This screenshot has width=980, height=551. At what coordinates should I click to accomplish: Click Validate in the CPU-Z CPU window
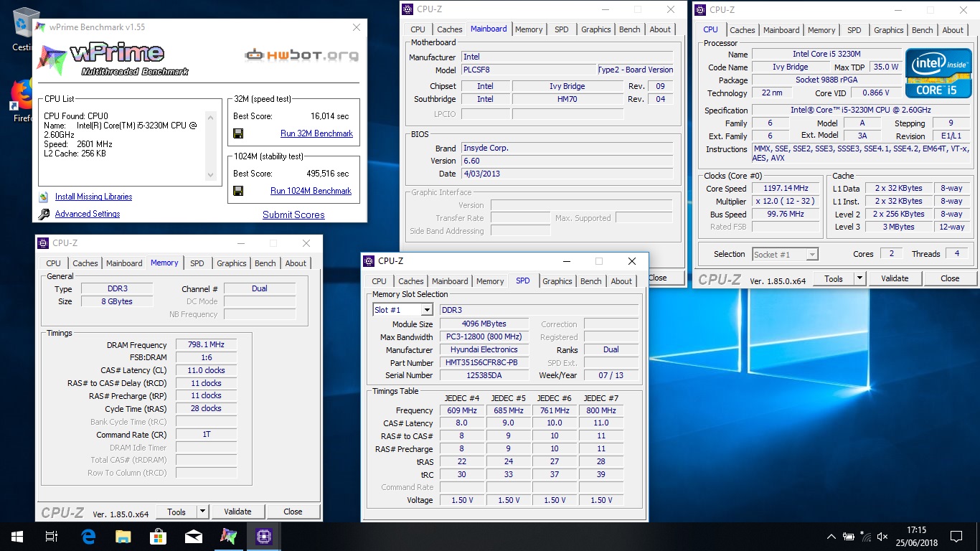[895, 278]
